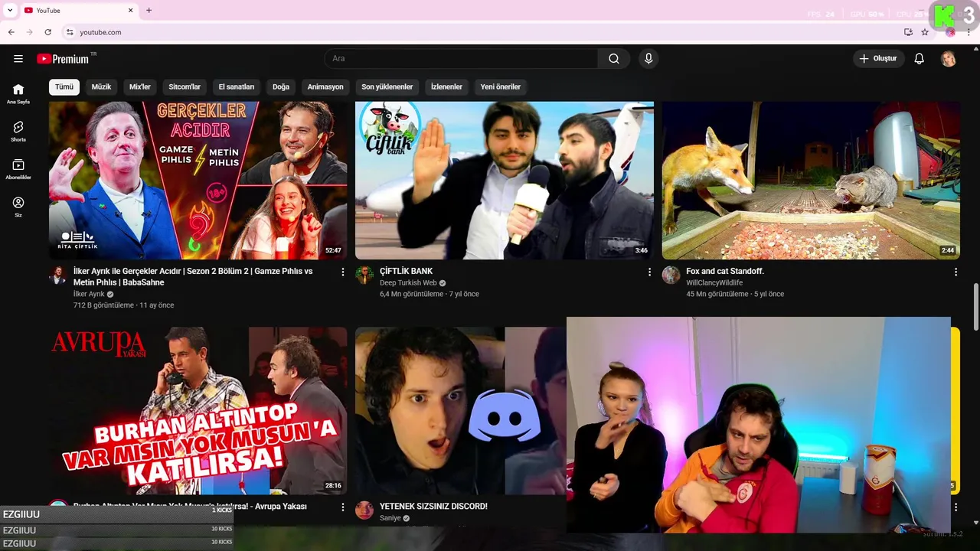The image size is (980, 551).
Task: Open options menu for Fox and cat Standoff
Action: point(955,272)
